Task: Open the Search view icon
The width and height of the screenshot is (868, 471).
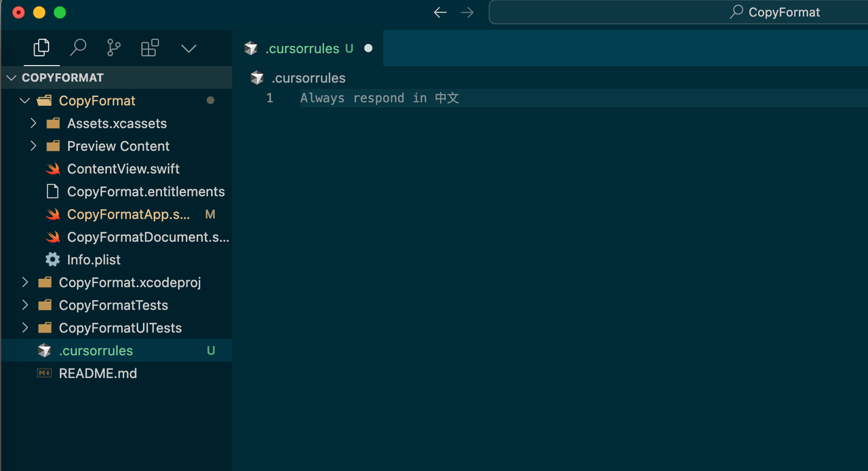Action: coord(79,48)
